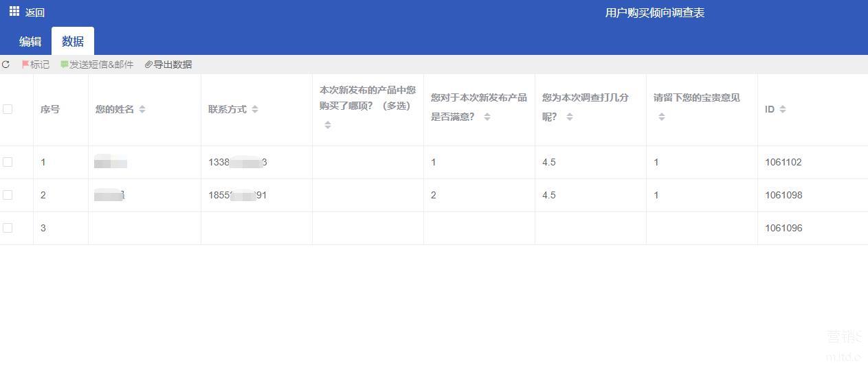
Task: Click sort arrows for 打几分呢 column
Action: [570, 117]
